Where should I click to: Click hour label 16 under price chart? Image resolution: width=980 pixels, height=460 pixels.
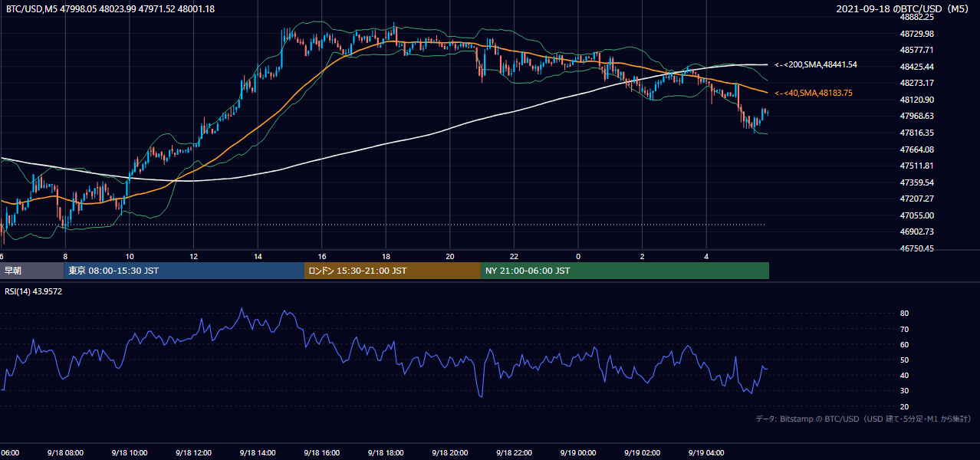point(322,257)
